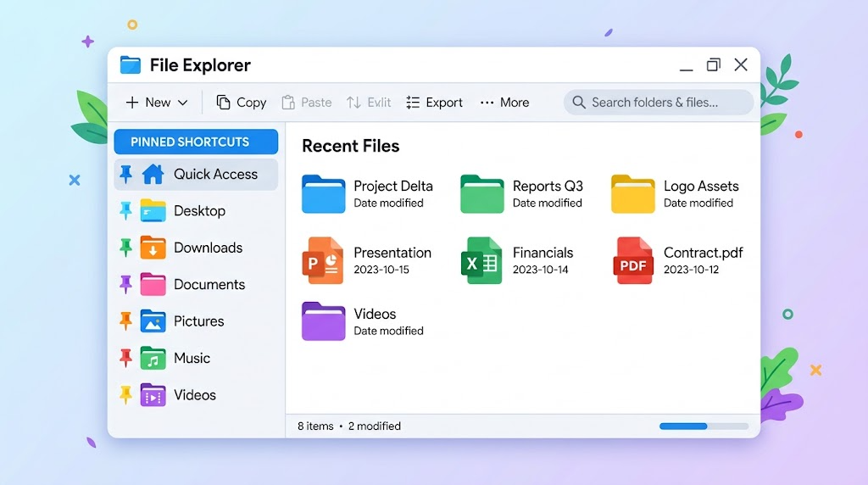This screenshot has width=868, height=485.
Task: Click the yellow Logo Assets folder icon
Action: [632, 194]
